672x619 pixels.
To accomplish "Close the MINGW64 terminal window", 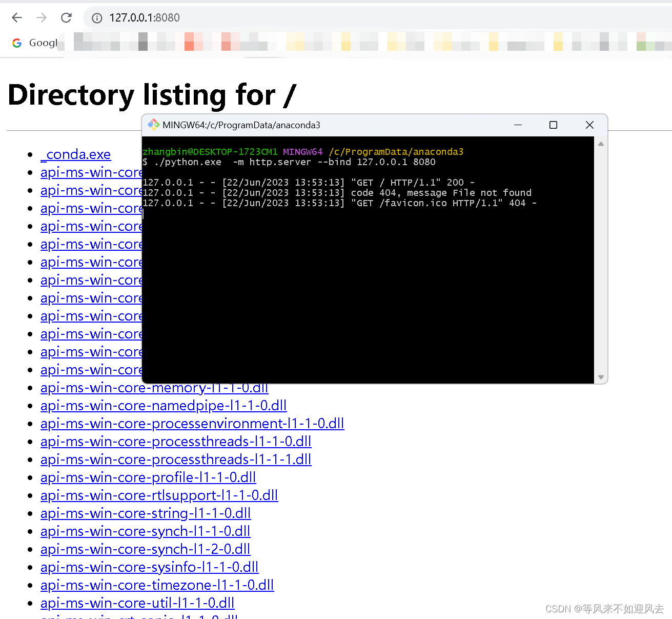I will (x=589, y=125).
